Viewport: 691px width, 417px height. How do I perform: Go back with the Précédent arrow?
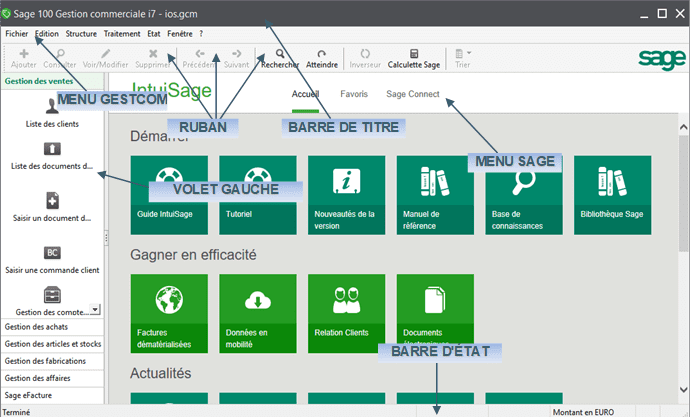point(200,54)
